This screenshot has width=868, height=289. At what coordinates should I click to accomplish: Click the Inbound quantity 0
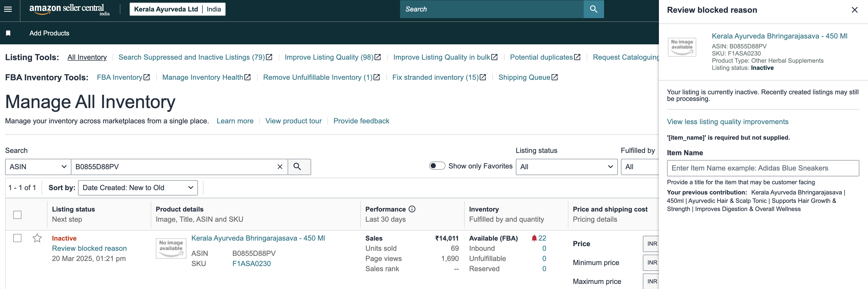click(544, 248)
